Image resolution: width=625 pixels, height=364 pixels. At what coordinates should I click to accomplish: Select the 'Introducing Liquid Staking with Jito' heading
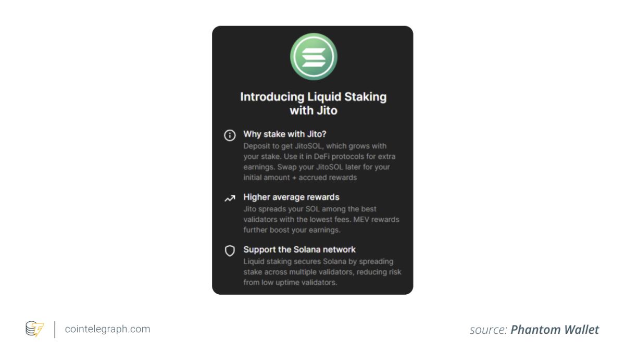(x=313, y=104)
